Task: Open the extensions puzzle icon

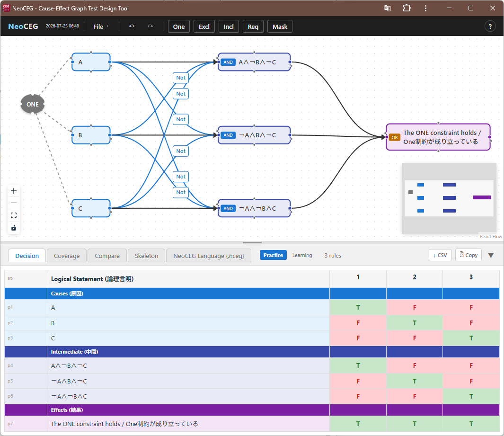Action: 407,8
